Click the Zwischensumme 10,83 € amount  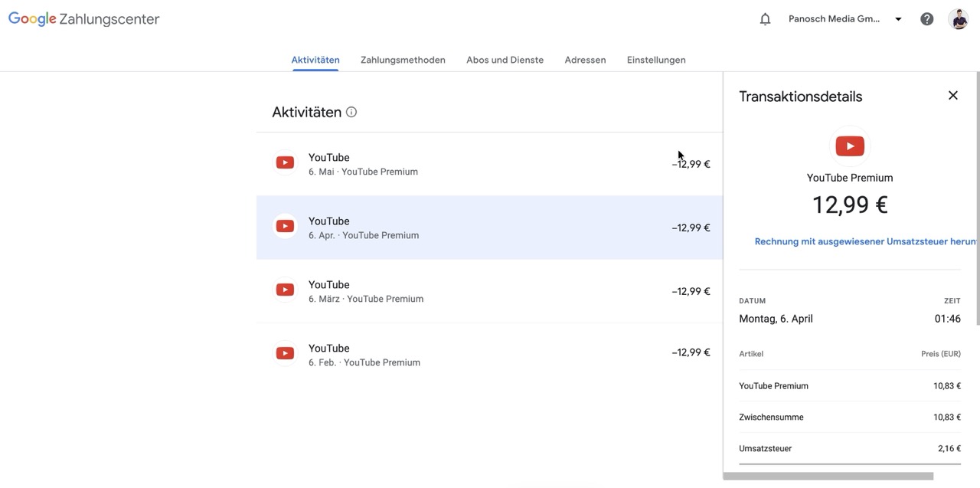[947, 418]
